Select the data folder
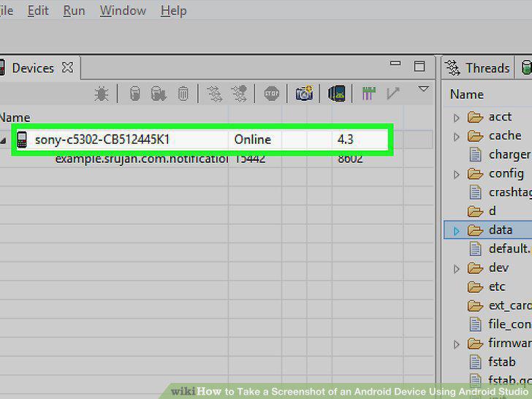The height and width of the screenshot is (399, 532). [x=500, y=230]
